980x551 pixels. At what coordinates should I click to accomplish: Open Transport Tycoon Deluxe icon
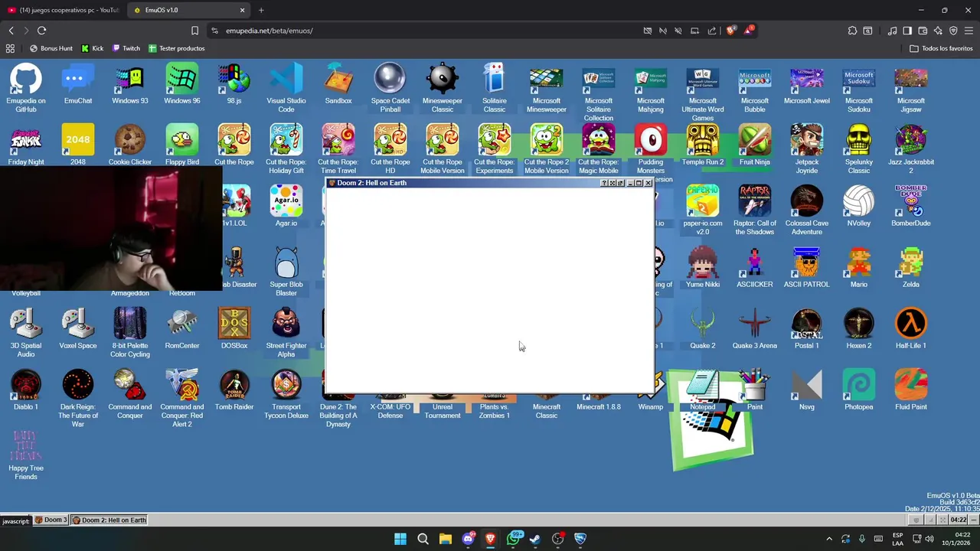(x=286, y=395)
